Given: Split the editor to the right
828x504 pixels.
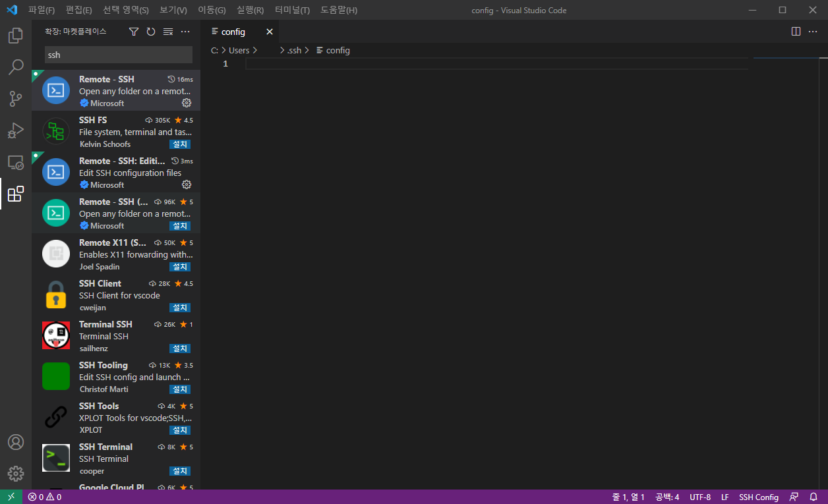Looking at the screenshot, I should point(796,32).
